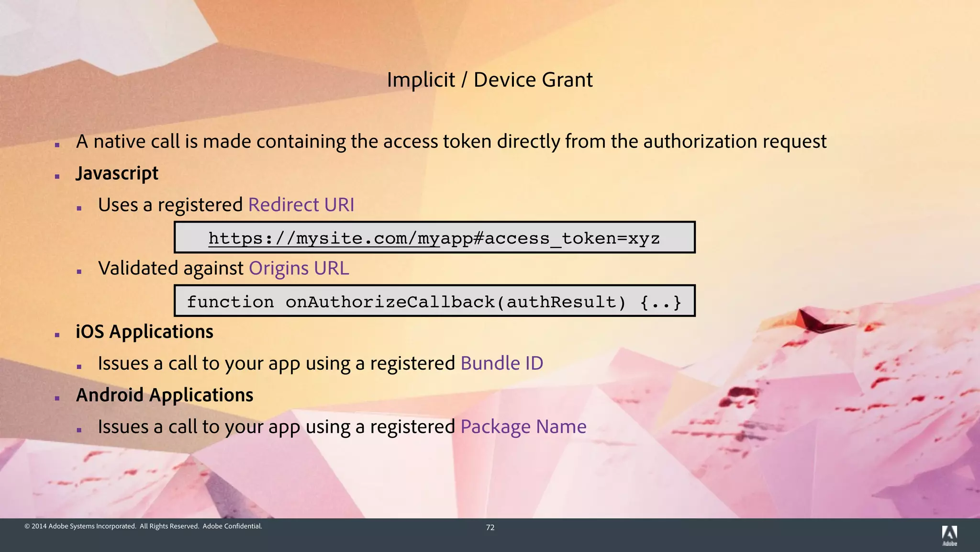
Task: Select the 'Origins URL' purple text
Action: (299, 269)
